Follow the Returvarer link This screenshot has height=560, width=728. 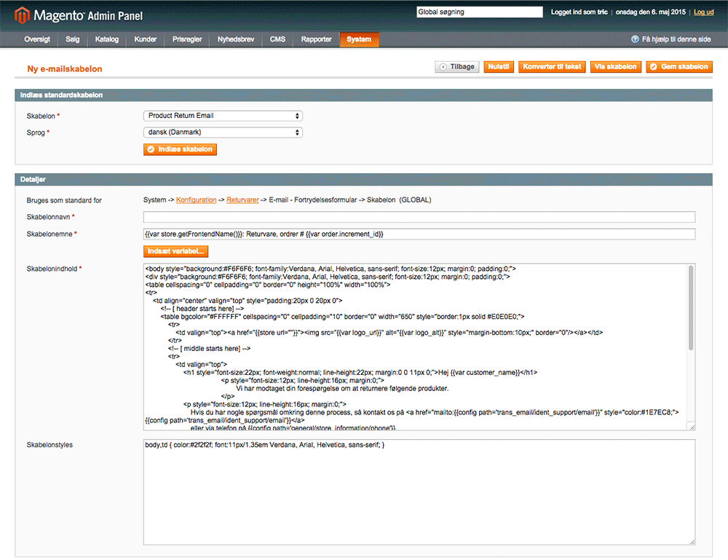242,200
